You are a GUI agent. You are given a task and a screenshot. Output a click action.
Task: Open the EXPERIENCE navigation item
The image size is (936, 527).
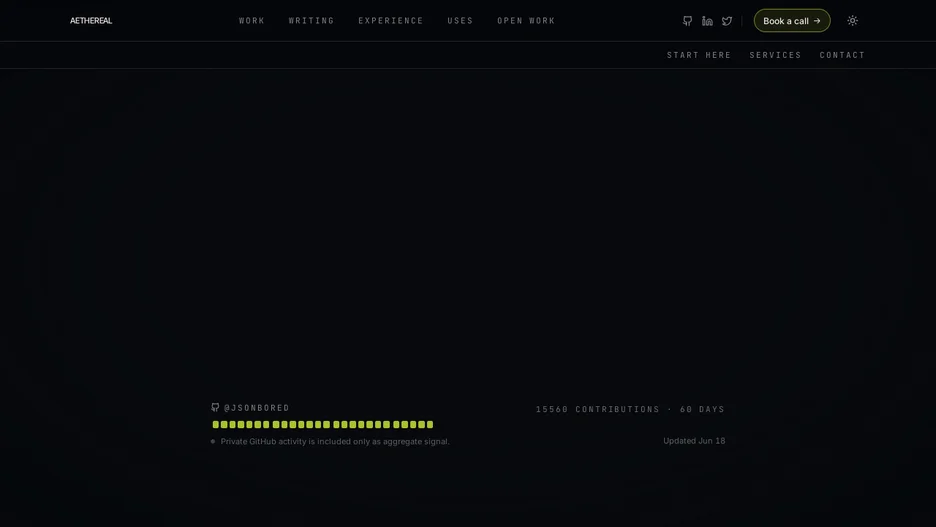(x=390, y=20)
